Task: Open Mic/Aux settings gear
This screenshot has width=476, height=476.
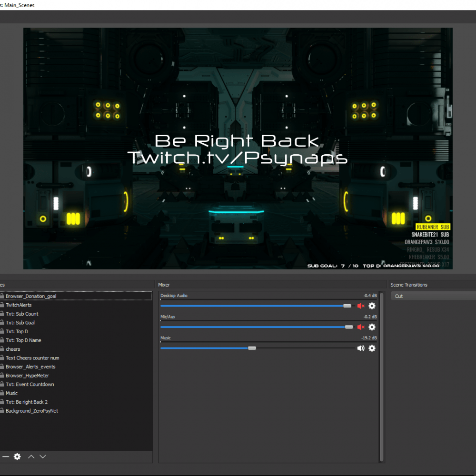Action: click(372, 327)
